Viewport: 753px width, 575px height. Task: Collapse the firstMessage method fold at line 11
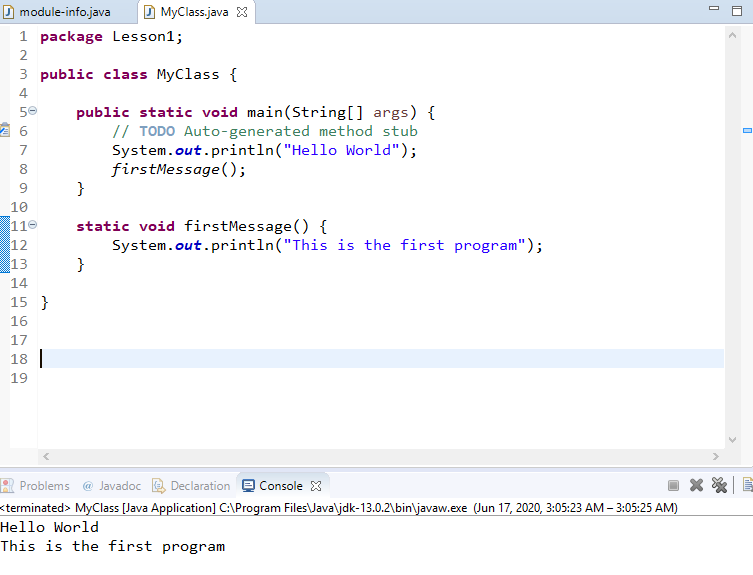coord(32,225)
